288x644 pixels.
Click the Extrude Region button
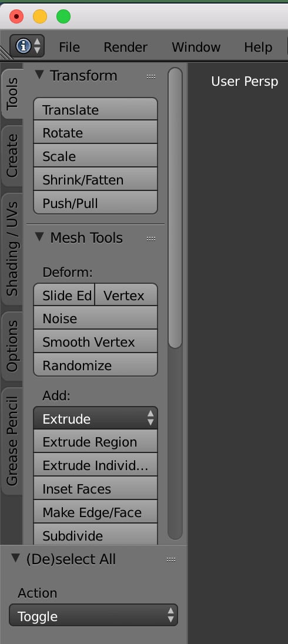coord(95,441)
